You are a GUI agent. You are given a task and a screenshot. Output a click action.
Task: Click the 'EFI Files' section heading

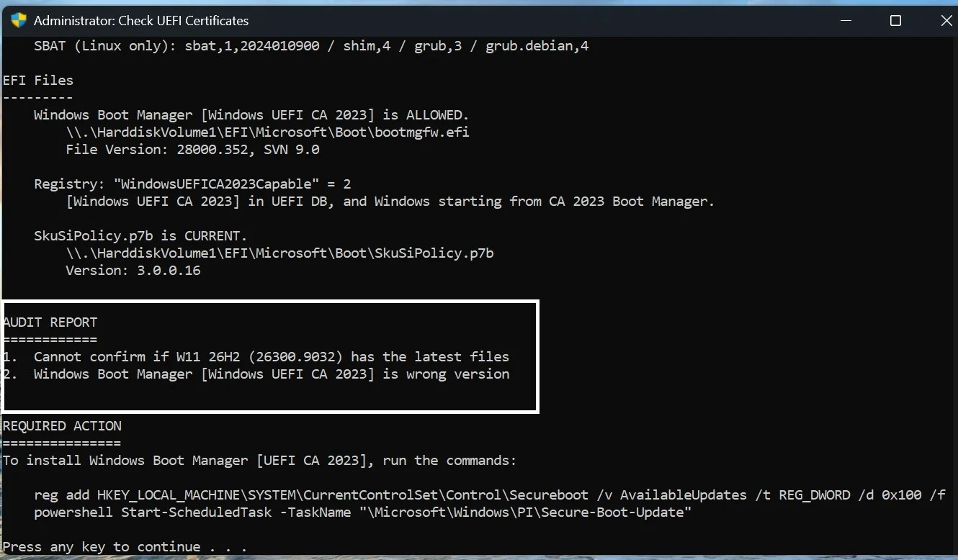[x=38, y=80]
